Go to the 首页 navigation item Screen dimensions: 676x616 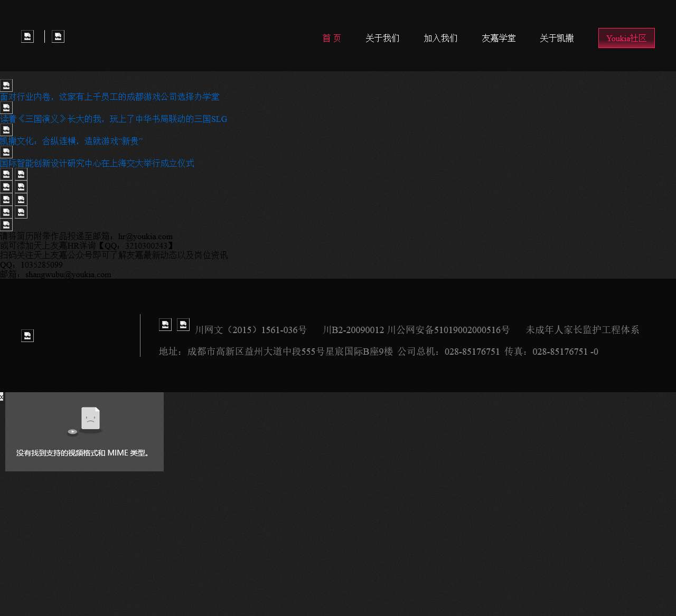coord(332,38)
